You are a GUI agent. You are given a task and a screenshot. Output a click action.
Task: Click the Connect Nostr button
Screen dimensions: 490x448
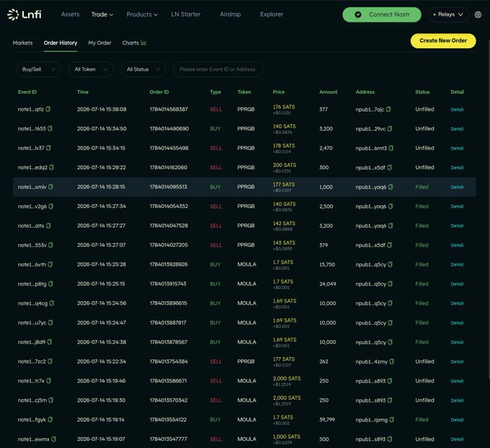tap(382, 14)
